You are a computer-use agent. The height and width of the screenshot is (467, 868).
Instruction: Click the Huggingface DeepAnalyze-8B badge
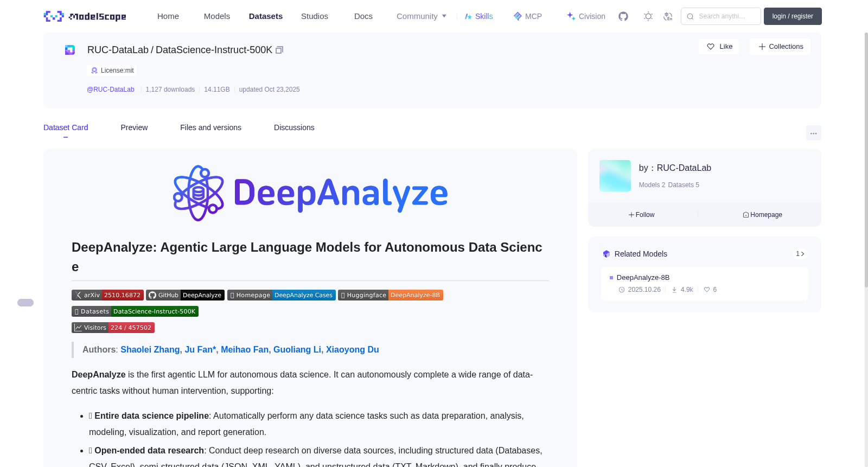click(x=391, y=295)
